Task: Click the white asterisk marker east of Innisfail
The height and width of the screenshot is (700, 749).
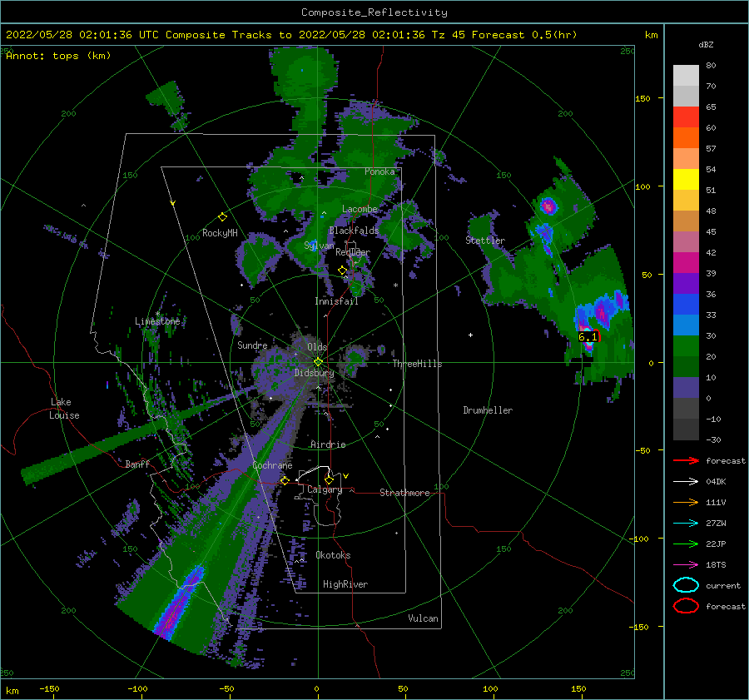Action: tap(395, 285)
